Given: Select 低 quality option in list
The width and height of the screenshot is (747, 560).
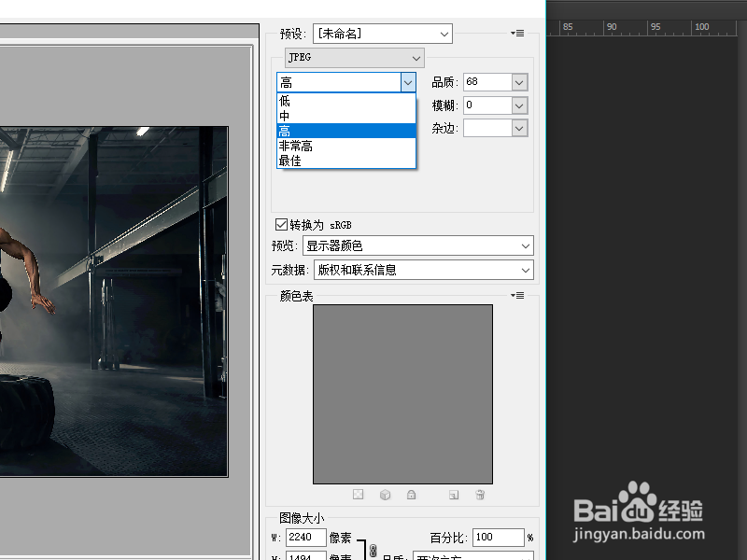Looking at the screenshot, I should tap(346, 101).
